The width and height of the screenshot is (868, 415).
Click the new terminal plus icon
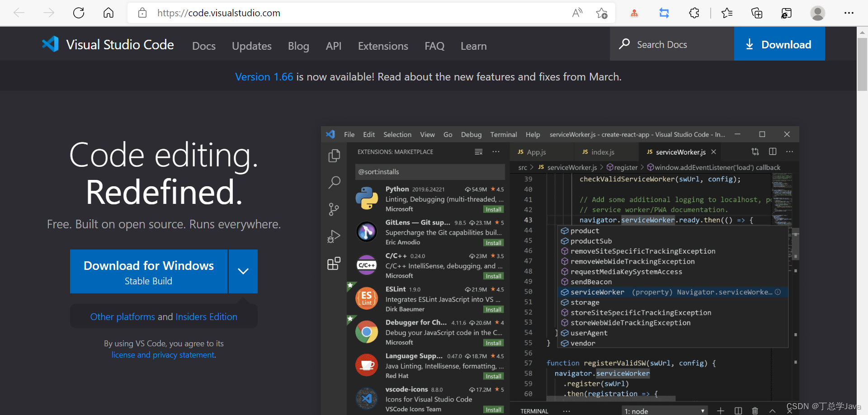[721, 410]
